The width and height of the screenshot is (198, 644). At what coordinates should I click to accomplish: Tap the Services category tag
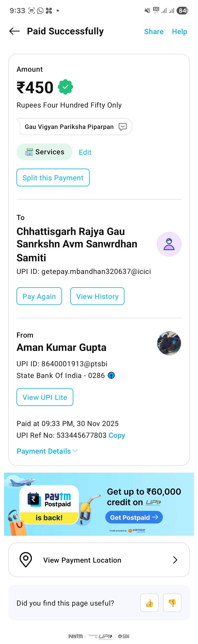(x=45, y=152)
